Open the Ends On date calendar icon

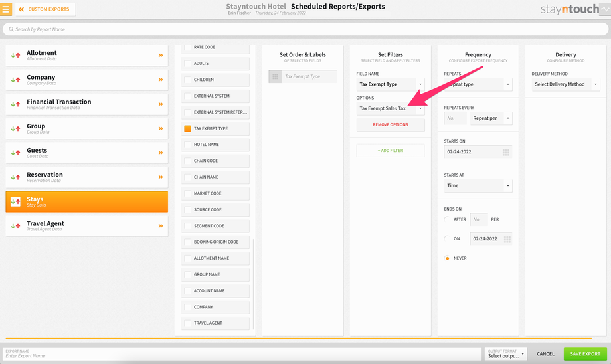point(507,239)
